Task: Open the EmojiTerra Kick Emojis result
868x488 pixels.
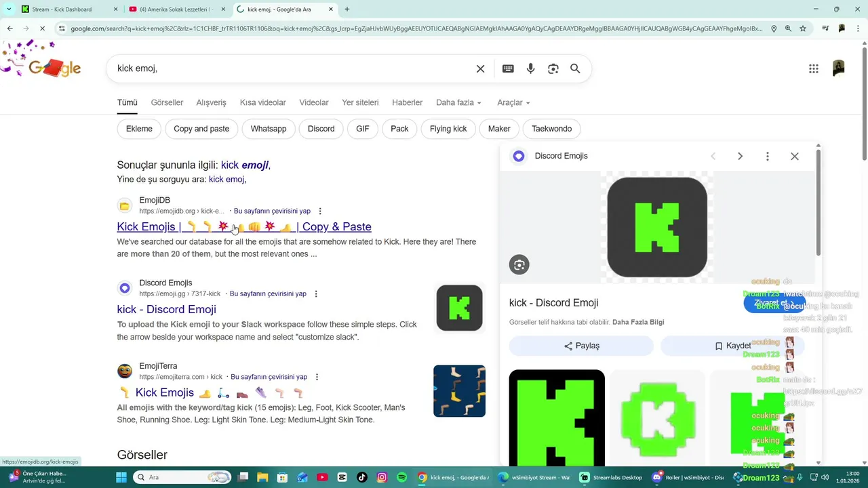Action: point(211,392)
